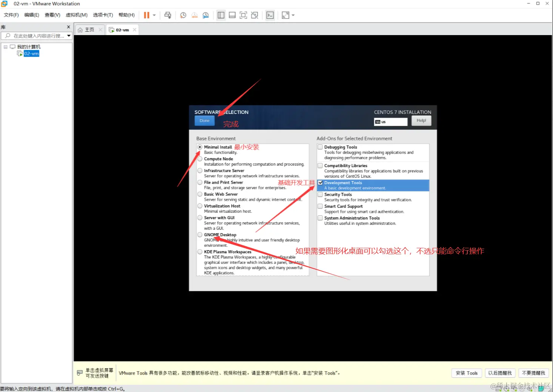Image resolution: width=553 pixels, height=392 pixels.
Task: Revert to the previous snapshot
Action: click(x=194, y=15)
